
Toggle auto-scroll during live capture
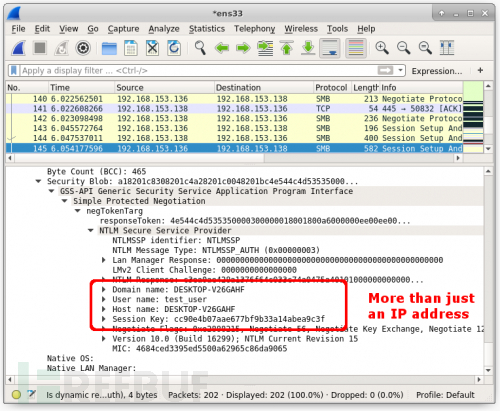tap(330, 48)
